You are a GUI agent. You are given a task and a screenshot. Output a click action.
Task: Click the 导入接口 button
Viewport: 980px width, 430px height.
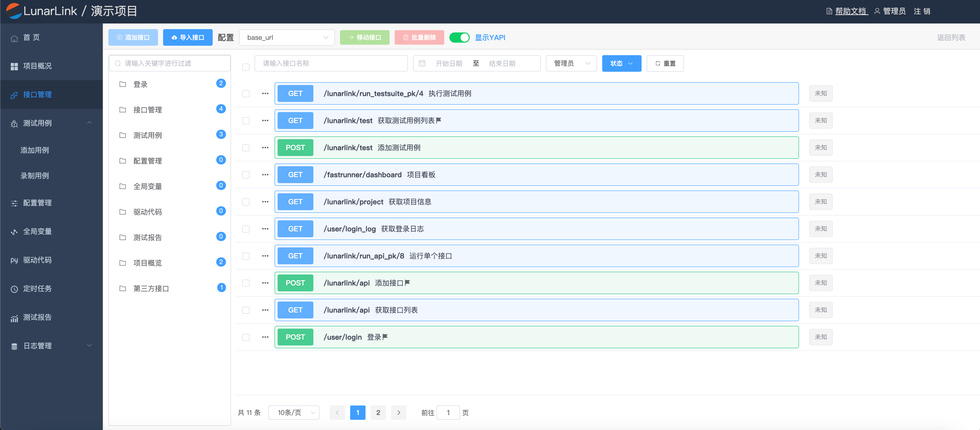click(x=188, y=37)
